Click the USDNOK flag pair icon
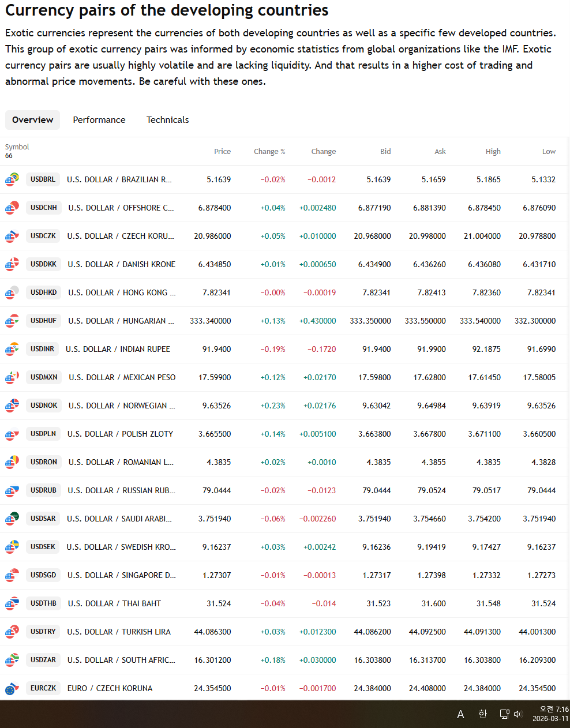 pos(12,406)
